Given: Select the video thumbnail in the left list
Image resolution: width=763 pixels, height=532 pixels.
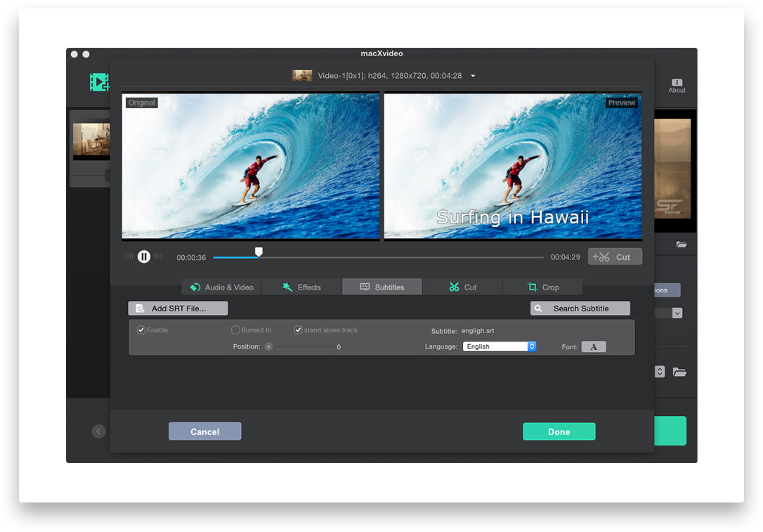Looking at the screenshot, I should [91, 141].
